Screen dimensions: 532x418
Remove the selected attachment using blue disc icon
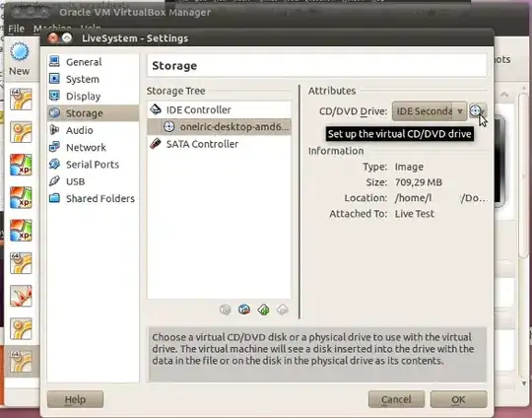tap(244, 310)
